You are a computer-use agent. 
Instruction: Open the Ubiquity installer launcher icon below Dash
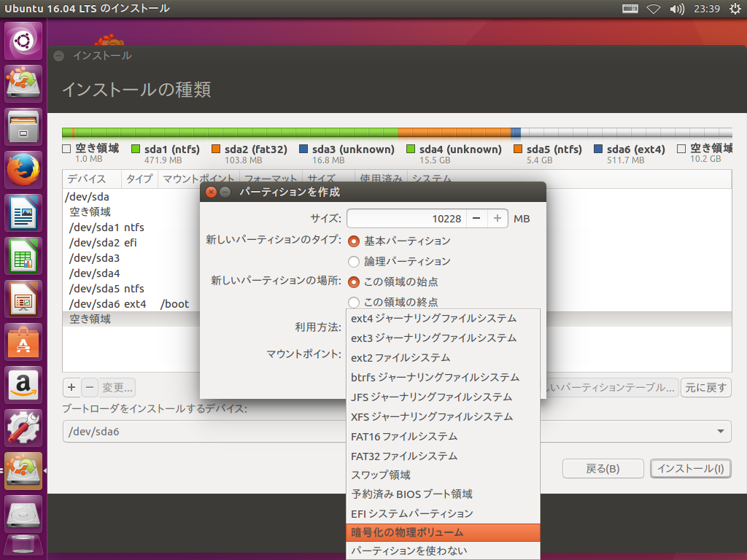23,83
